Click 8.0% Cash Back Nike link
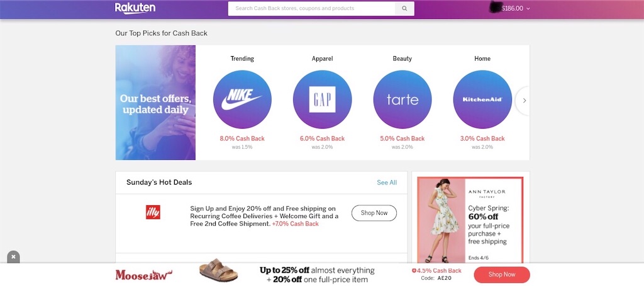The height and width of the screenshot is (286, 644). [242, 138]
